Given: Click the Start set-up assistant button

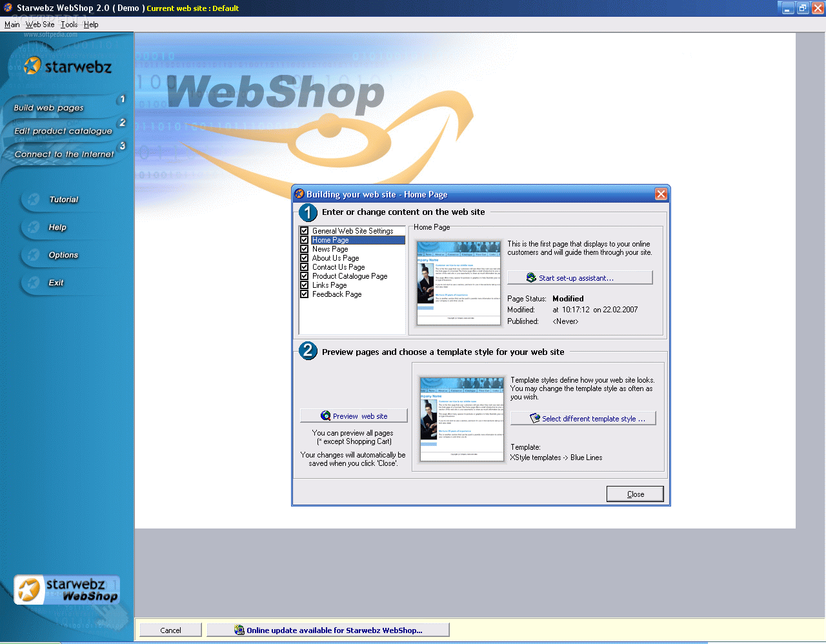Looking at the screenshot, I should pyautogui.click(x=579, y=277).
